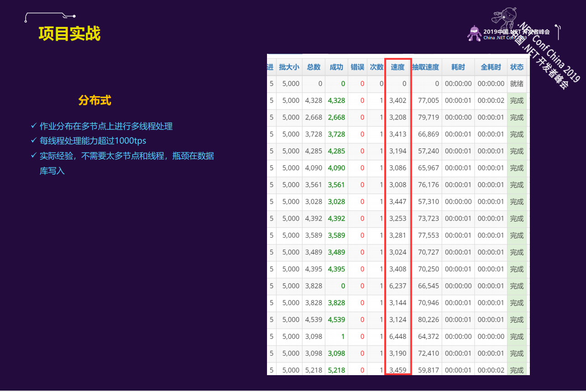Select speed value 3,144
Viewport: 586px width, 392px height.
tap(398, 303)
